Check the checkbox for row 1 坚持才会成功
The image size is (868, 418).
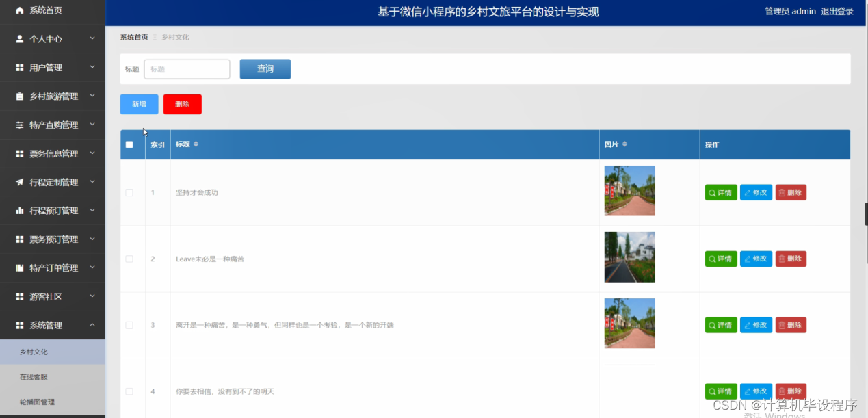(x=129, y=192)
